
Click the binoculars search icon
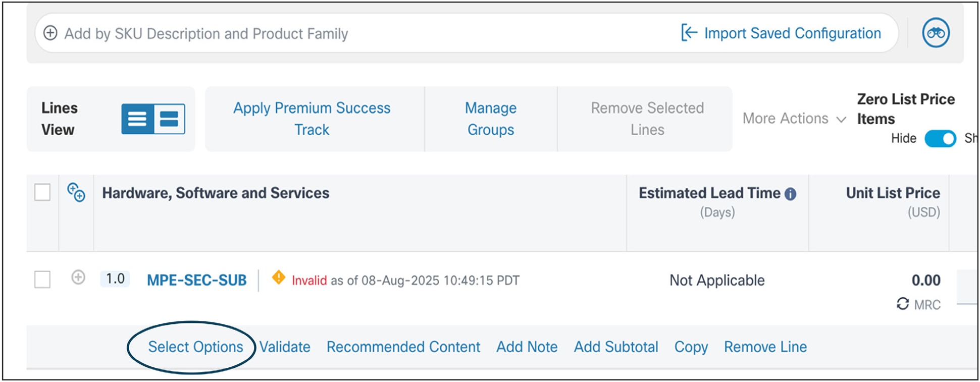coord(936,33)
